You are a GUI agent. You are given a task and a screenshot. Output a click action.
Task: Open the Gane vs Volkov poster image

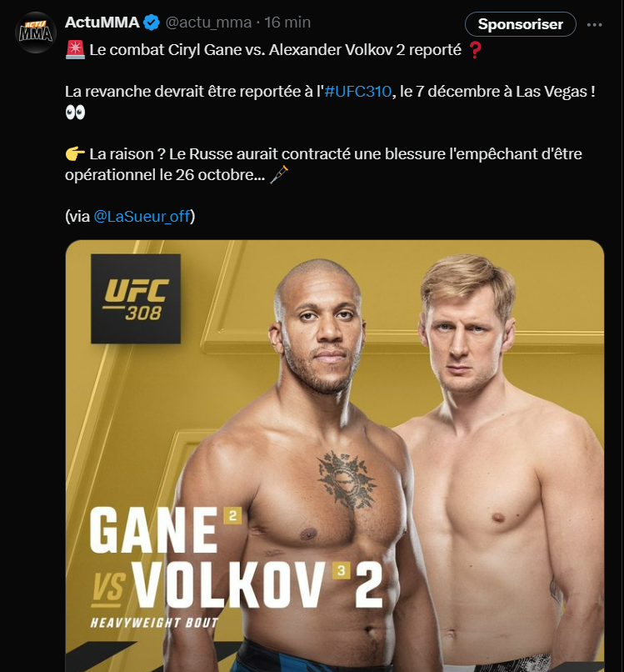point(334,456)
